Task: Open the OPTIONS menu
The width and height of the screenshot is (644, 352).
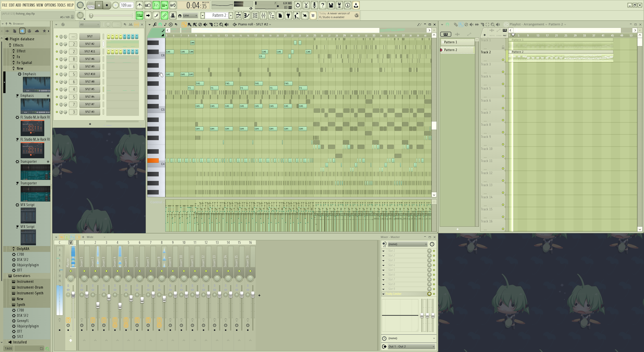Action: click(50, 5)
